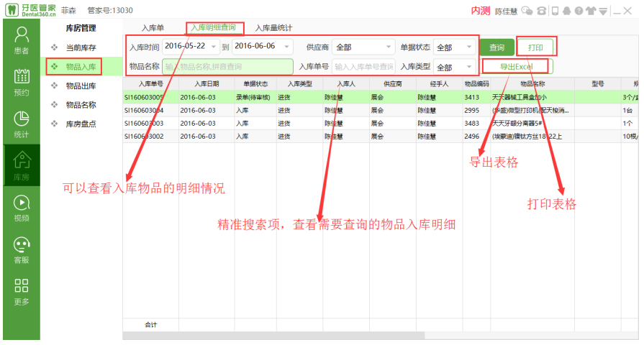Open the 客服 (customer service) headset section

pos(22,250)
